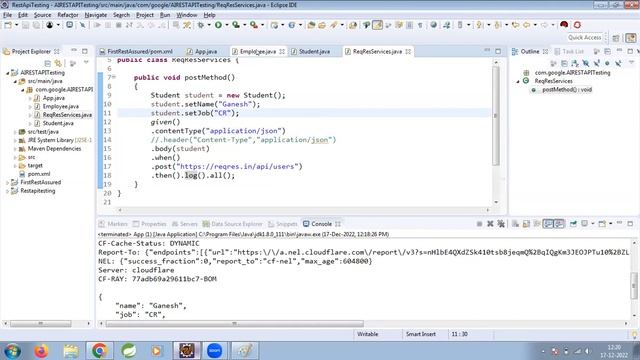The height and width of the screenshot is (360, 640).
Task: Expand the src/test/java folder
Action: click(x=16, y=132)
